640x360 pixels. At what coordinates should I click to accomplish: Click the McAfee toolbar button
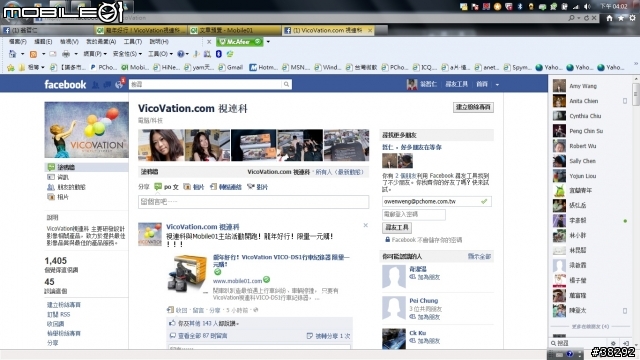239,42
